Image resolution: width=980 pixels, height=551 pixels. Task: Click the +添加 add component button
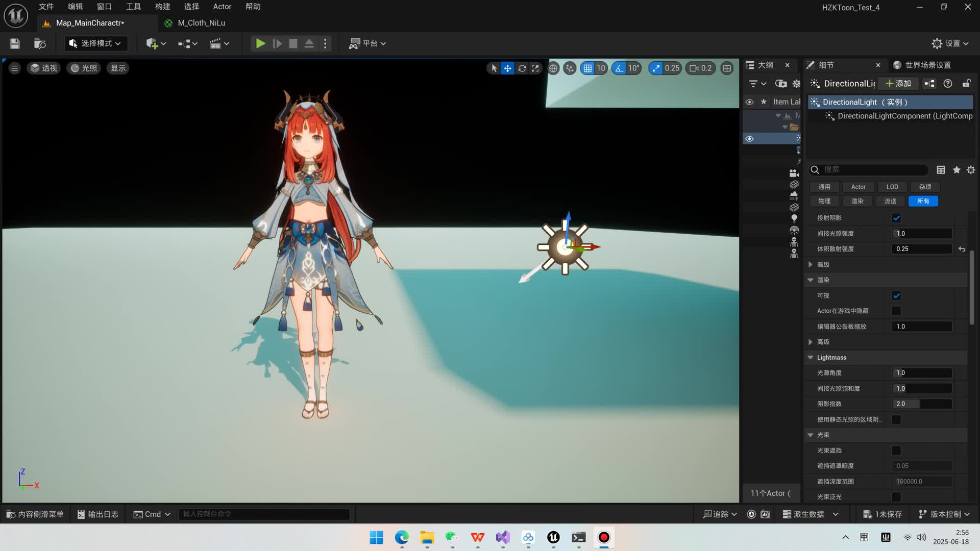click(x=898, y=84)
